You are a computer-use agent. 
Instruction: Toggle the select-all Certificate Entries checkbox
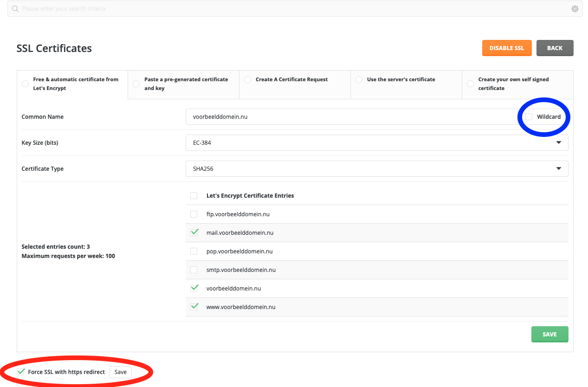pos(194,196)
